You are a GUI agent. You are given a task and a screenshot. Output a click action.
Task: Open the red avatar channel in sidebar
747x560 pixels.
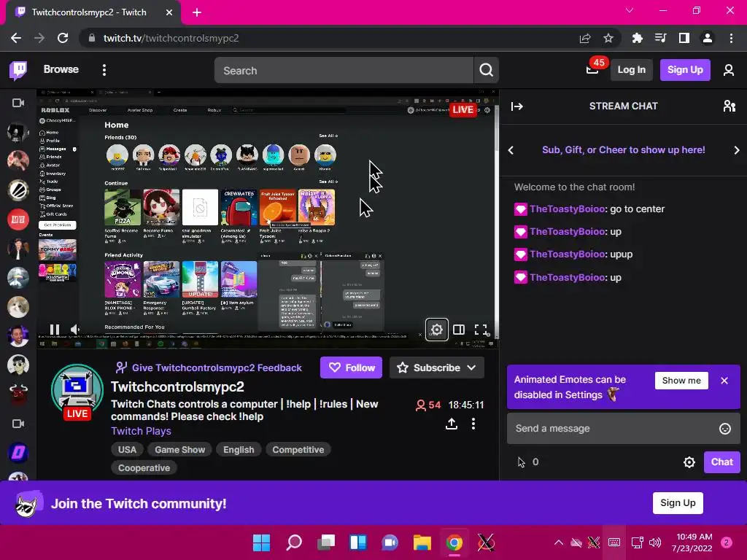tap(18, 219)
